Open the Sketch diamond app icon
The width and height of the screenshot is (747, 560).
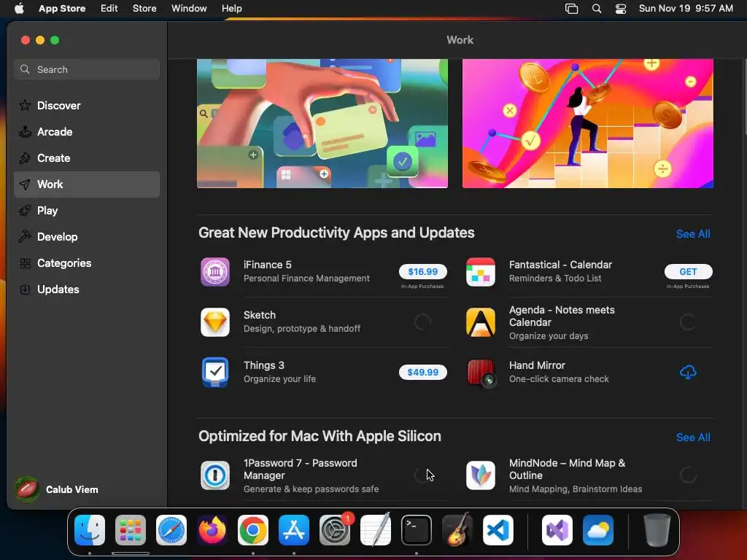pos(215,322)
